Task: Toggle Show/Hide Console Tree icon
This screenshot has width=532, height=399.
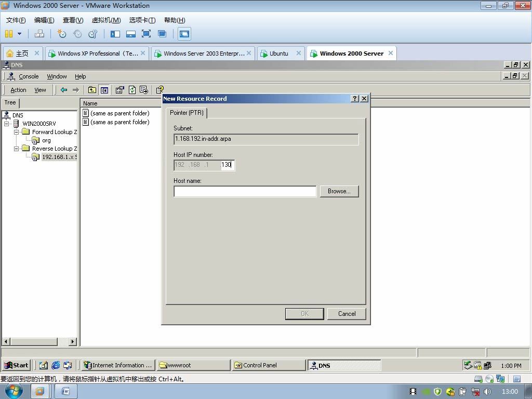Action: [104, 90]
